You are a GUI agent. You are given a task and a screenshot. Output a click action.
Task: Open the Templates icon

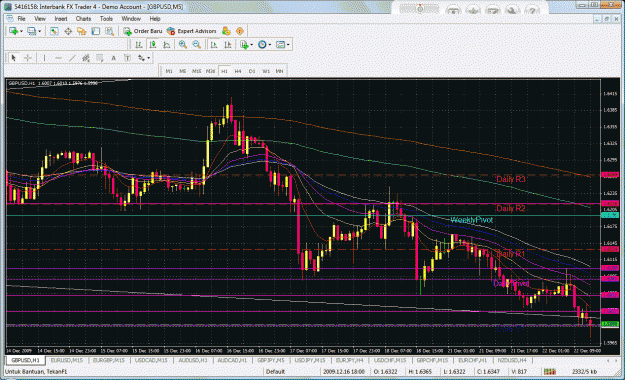pos(281,45)
